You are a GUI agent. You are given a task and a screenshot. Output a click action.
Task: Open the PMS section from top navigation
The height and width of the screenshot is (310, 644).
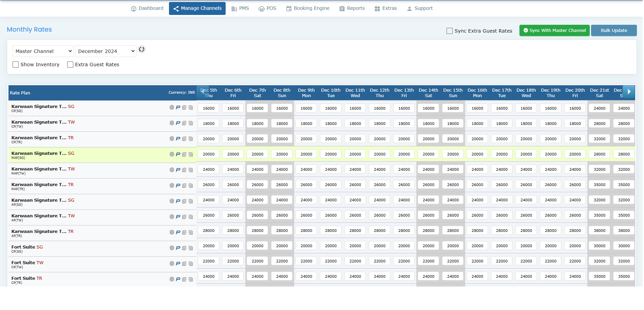(x=240, y=8)
